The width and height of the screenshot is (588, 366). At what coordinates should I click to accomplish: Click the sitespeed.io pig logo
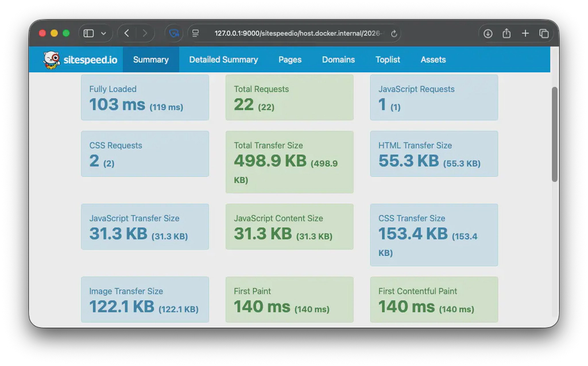(52, 59)
